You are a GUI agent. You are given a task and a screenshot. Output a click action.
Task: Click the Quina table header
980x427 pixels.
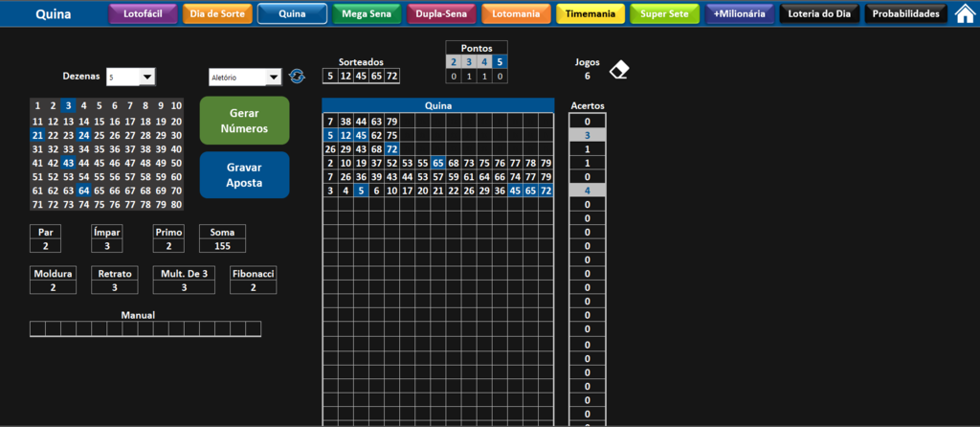tap(438, 105)
